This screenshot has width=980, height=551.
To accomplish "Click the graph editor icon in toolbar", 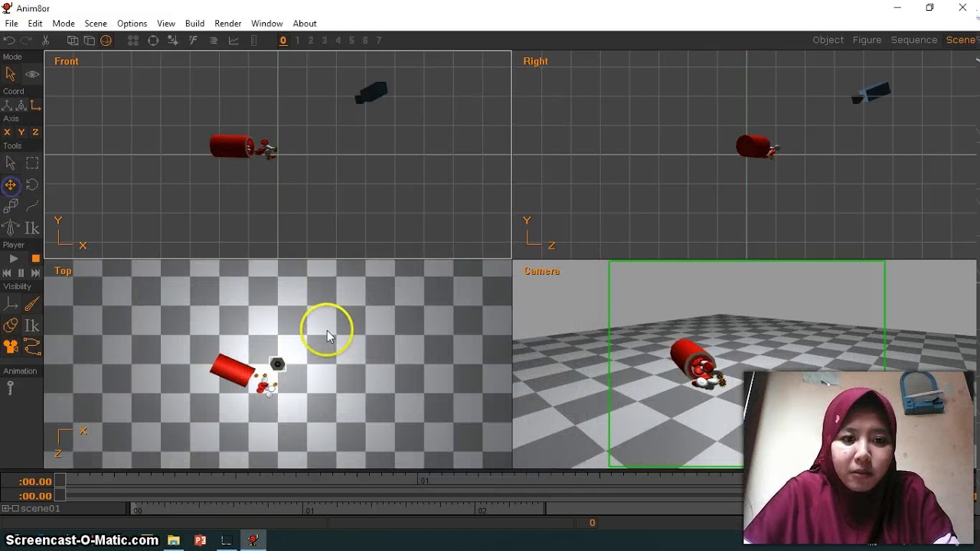I will [234, 41].
